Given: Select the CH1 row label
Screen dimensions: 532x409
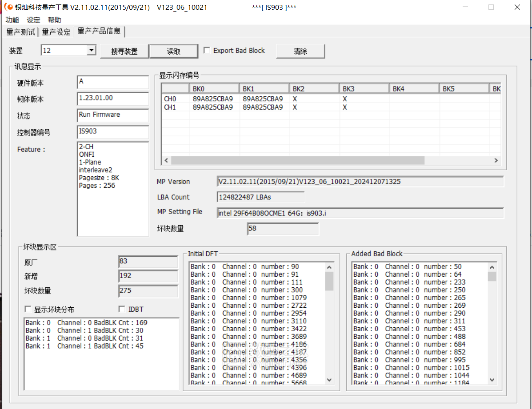Looking at the screenshot, I should coord(170,107).
